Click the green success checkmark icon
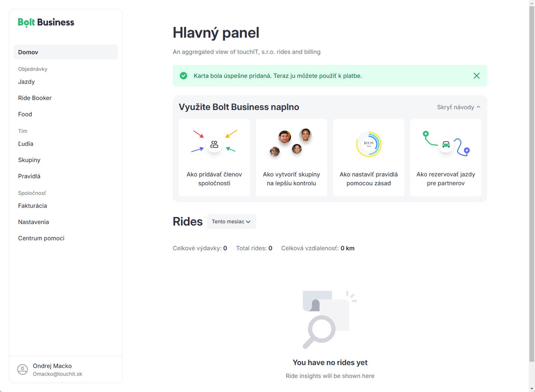 [183, 76]
